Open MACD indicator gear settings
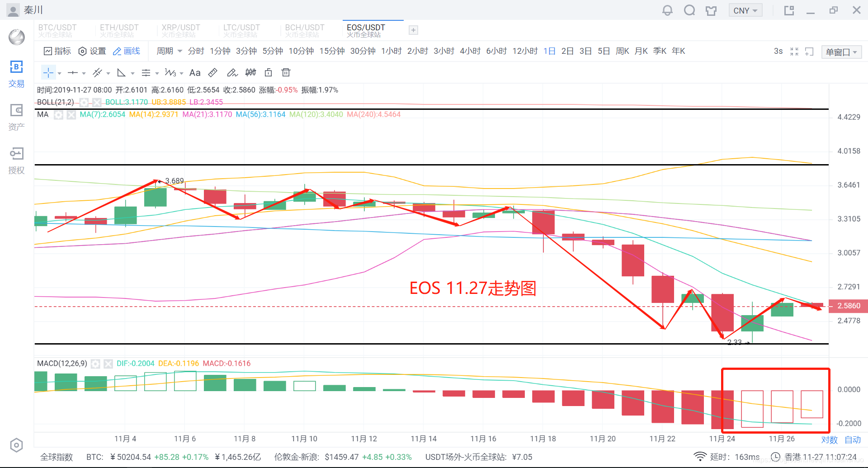Viewport: 868px width, 468px height. [x=95, y=364]
